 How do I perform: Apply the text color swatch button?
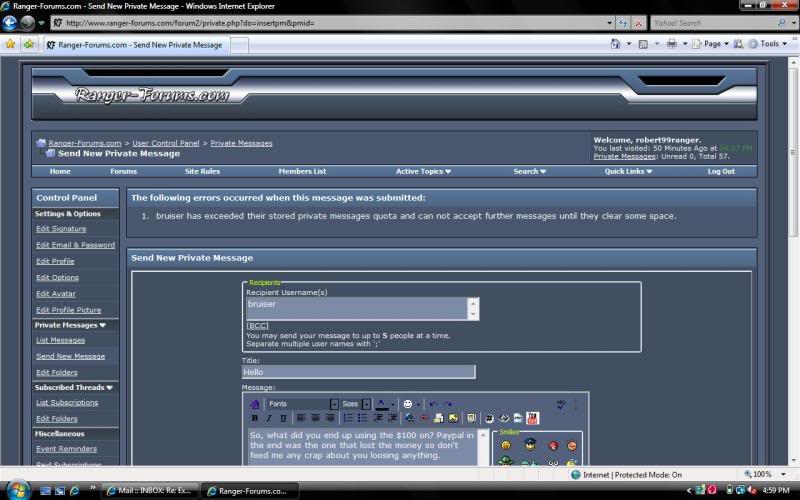382,404
